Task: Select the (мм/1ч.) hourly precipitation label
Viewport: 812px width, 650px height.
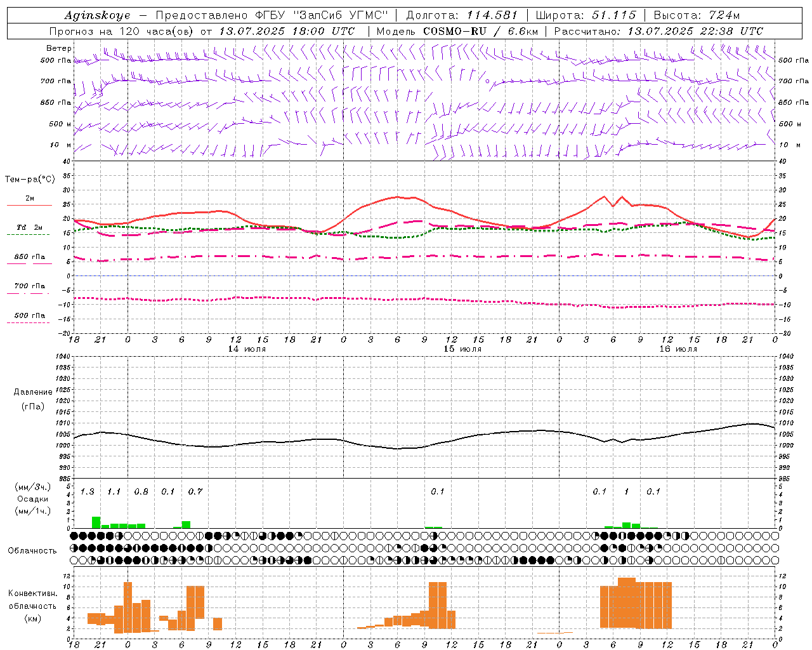Action: 32,511
